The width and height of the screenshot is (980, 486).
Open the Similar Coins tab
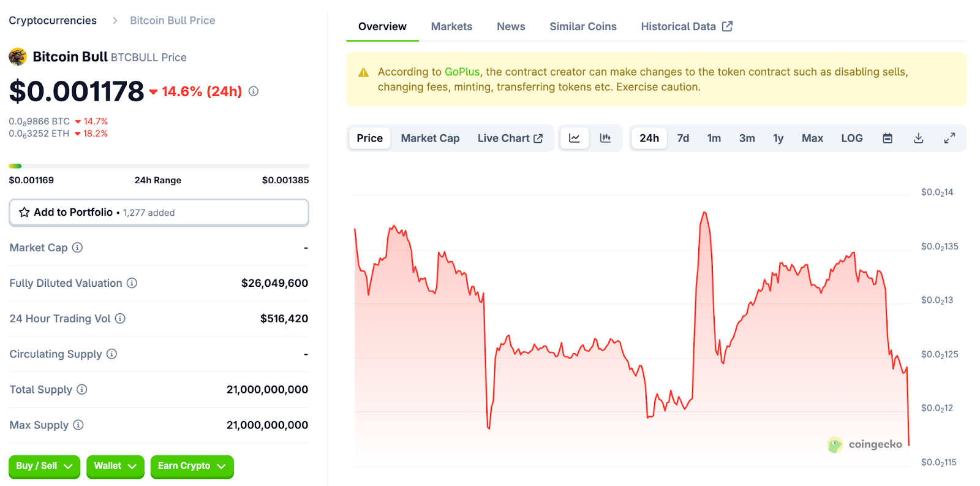pos(583,27)
